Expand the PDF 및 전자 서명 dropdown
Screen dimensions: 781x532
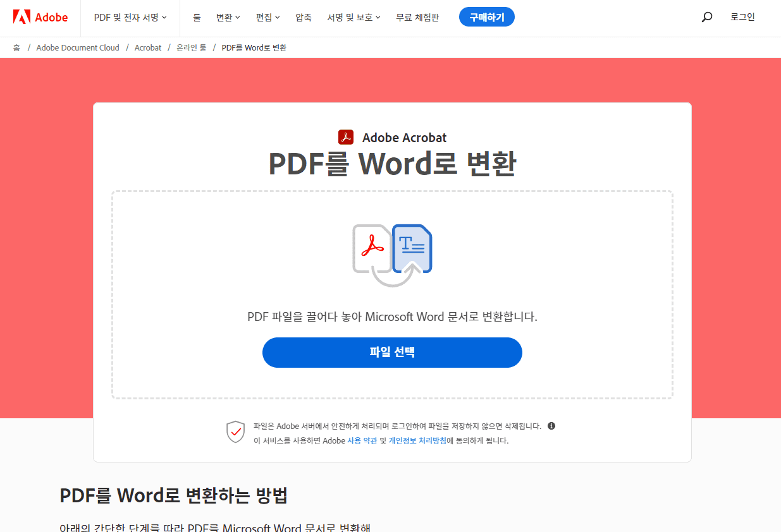pyautogui.click(x=130, y=18)
